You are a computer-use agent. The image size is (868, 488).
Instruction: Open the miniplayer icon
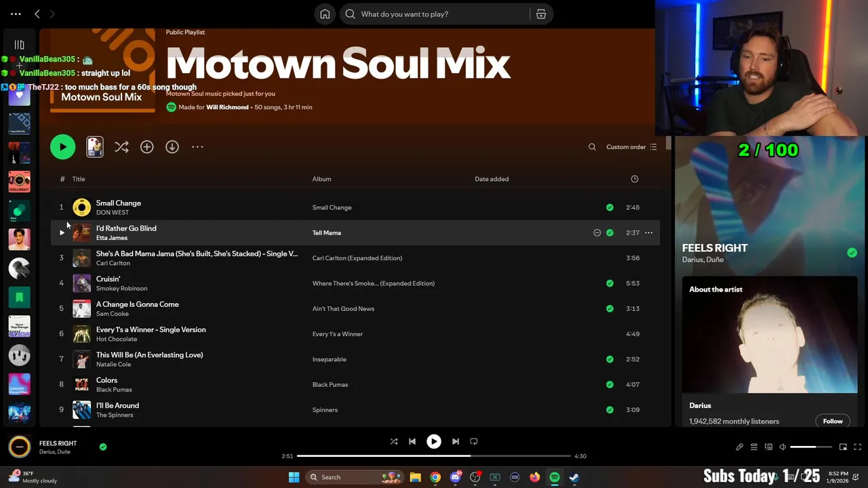click(x=843, y=447)
